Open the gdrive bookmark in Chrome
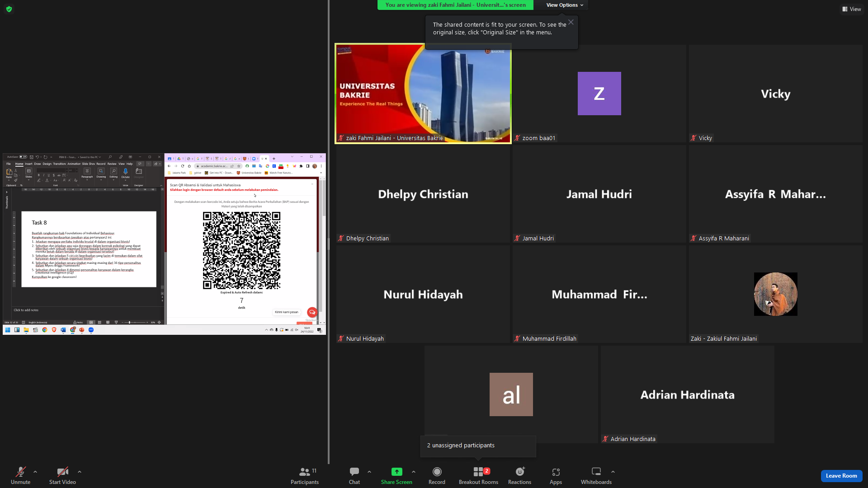The width and height of the screenshot is (868, 488). tap(195, 173)
